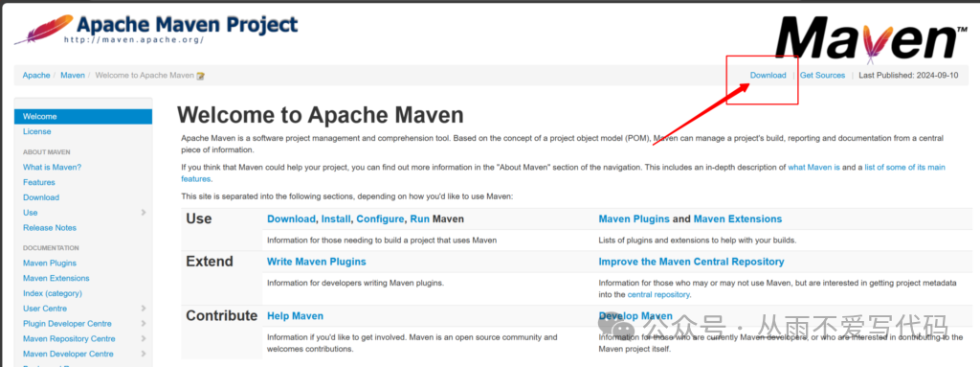Open the Develop Maven link

(635, 315)
